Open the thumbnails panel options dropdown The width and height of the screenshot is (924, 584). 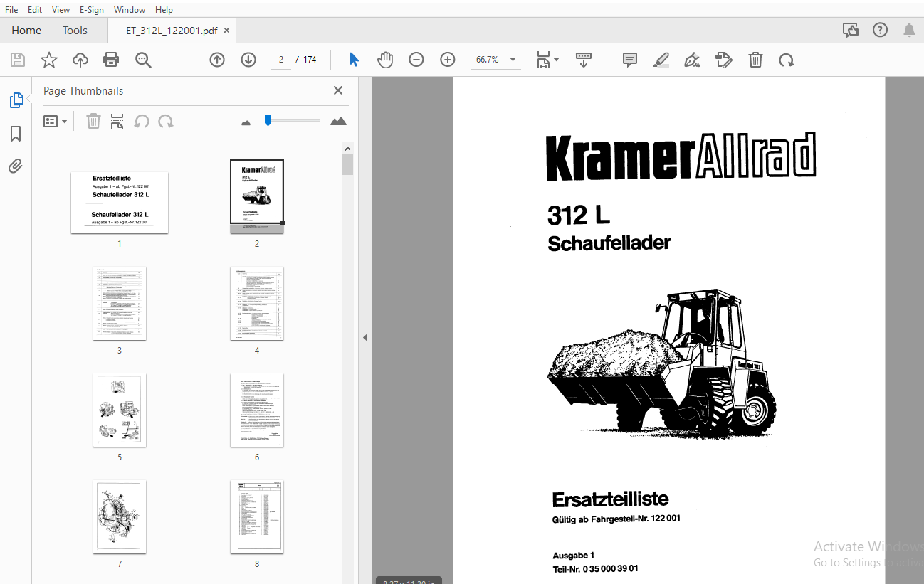(55, 122)
